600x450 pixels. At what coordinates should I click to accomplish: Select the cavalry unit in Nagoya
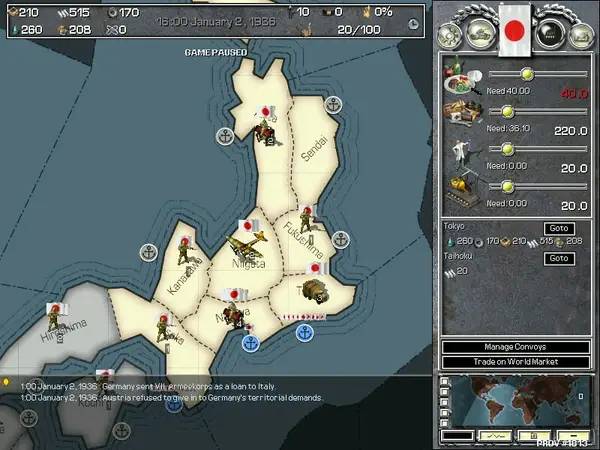point(236,314)
